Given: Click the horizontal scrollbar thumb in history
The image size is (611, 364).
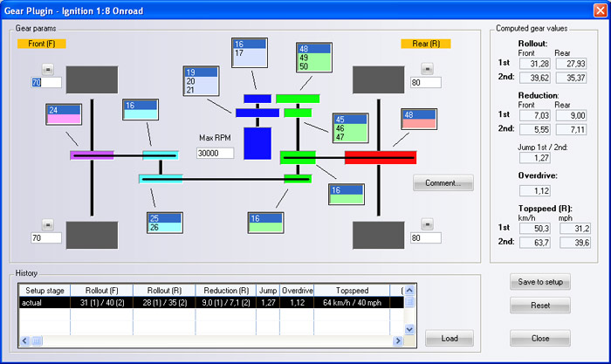Looking at the screenshot, I should [37, 340].
